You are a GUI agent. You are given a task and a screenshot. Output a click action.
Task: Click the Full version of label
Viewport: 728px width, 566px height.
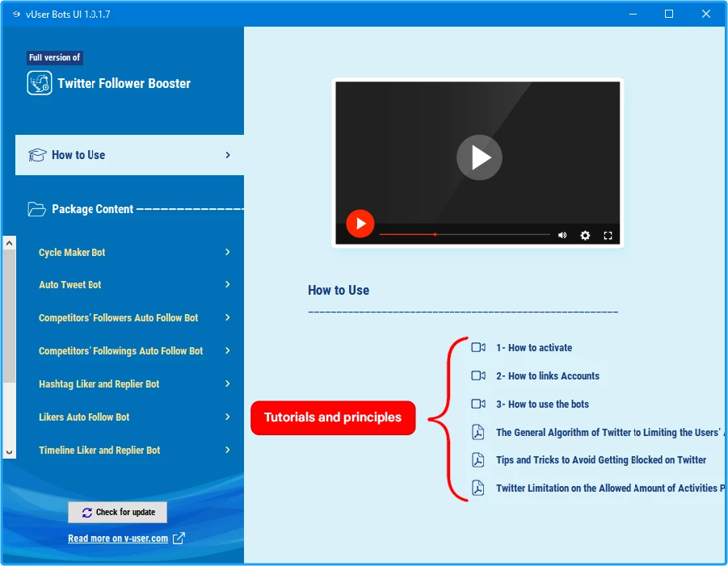click(54, 57)
